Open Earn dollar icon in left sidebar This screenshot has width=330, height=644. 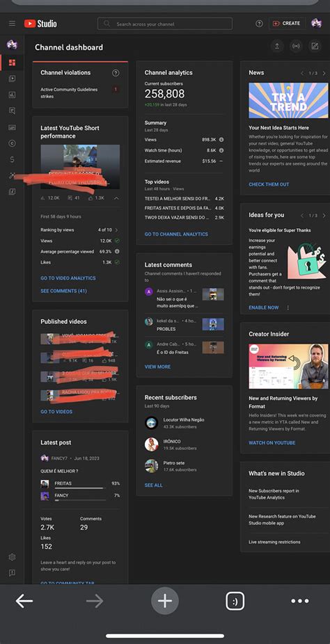click(x=12, y=159)
